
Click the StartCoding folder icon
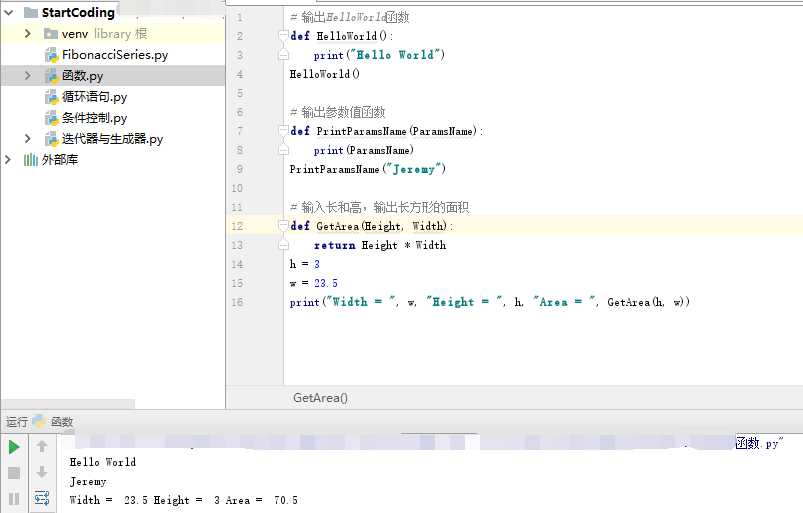31,12
